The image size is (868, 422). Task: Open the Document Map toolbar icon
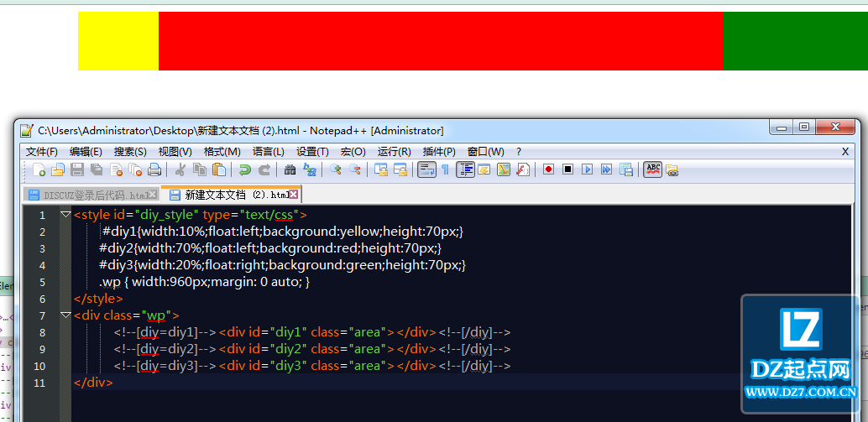503,169
